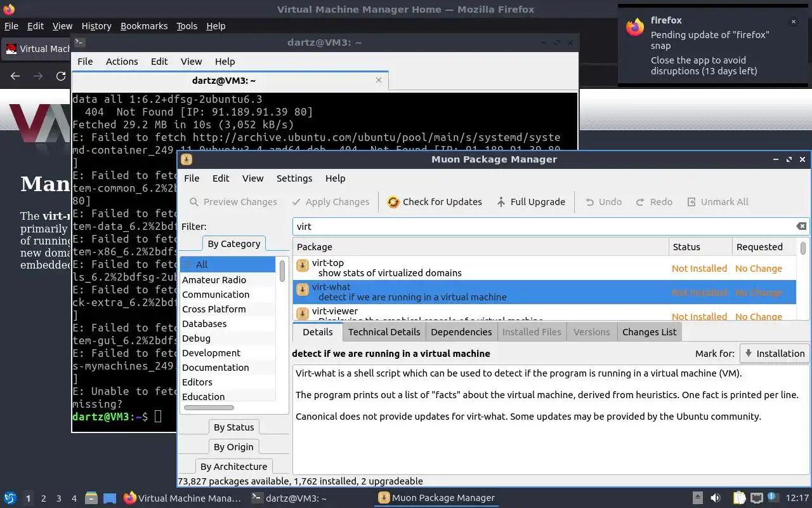The height and width of the screenshot is (508, 812).
Task: Open the Installed Files tab
Action: [532, 332]
